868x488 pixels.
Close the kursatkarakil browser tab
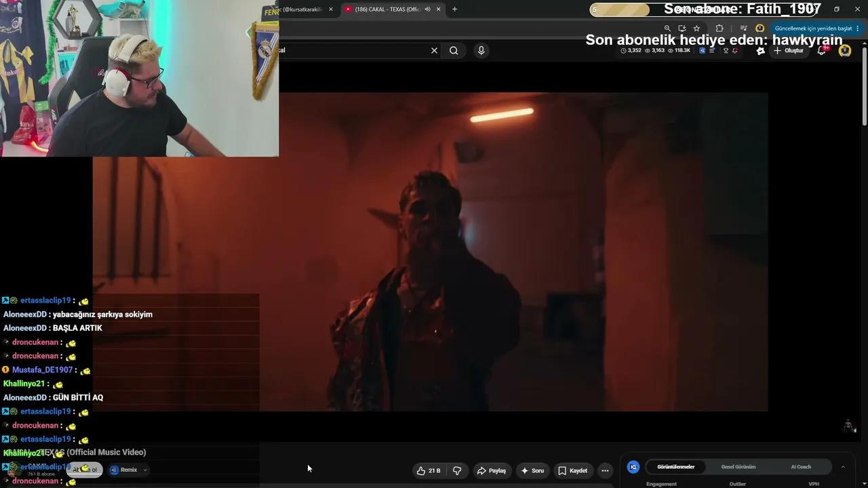(x=331, y=9)
